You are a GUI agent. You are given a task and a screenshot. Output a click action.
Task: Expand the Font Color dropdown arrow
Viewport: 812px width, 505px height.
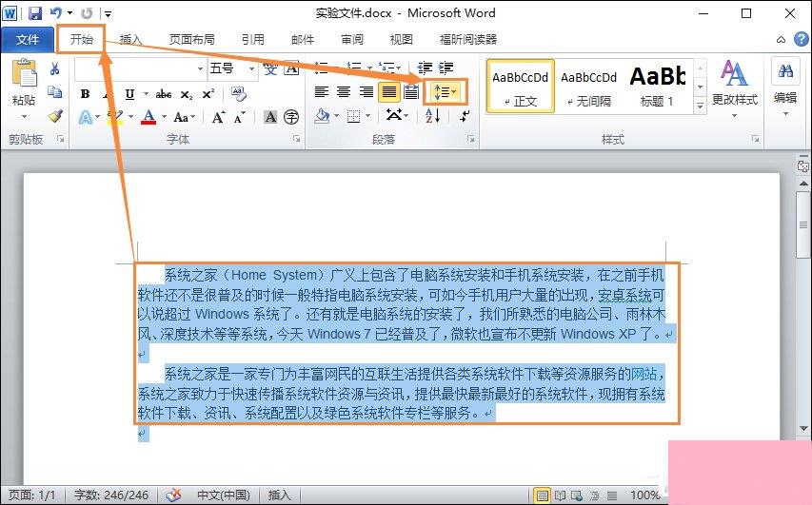[x=164, y=118]
